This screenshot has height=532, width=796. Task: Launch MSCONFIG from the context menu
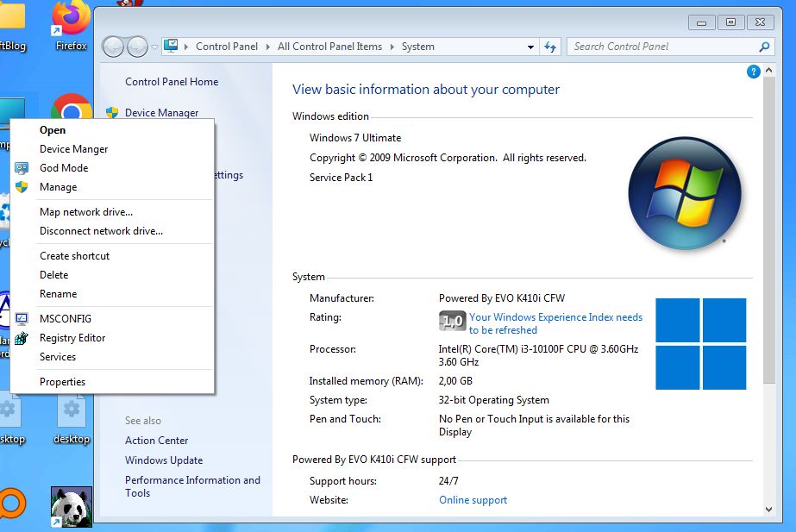click(x=112, y=319)
